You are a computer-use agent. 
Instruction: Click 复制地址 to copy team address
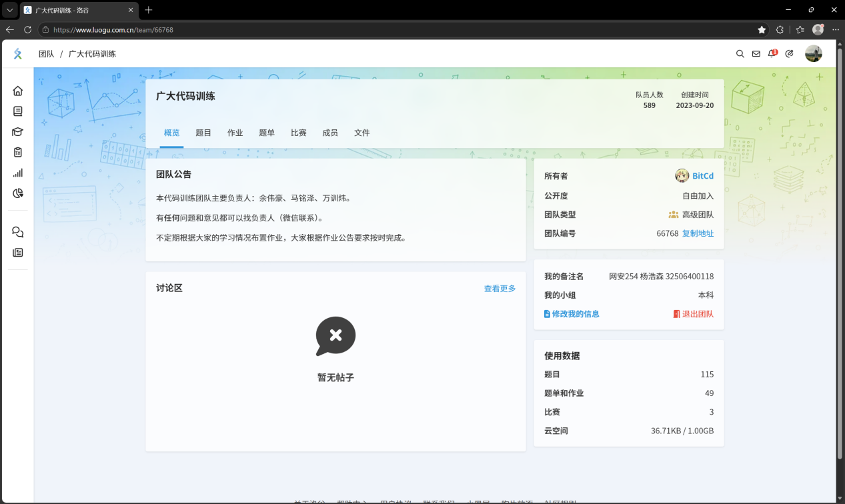(698, 233)
